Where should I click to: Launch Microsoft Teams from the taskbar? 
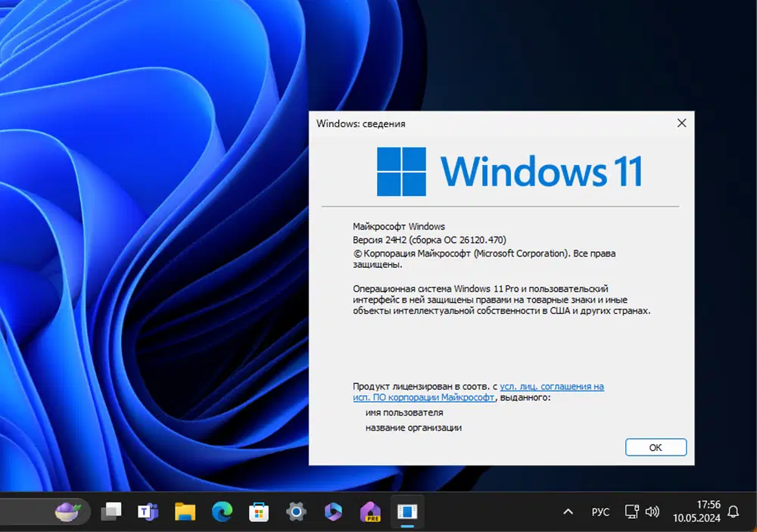tap(147, 512)
